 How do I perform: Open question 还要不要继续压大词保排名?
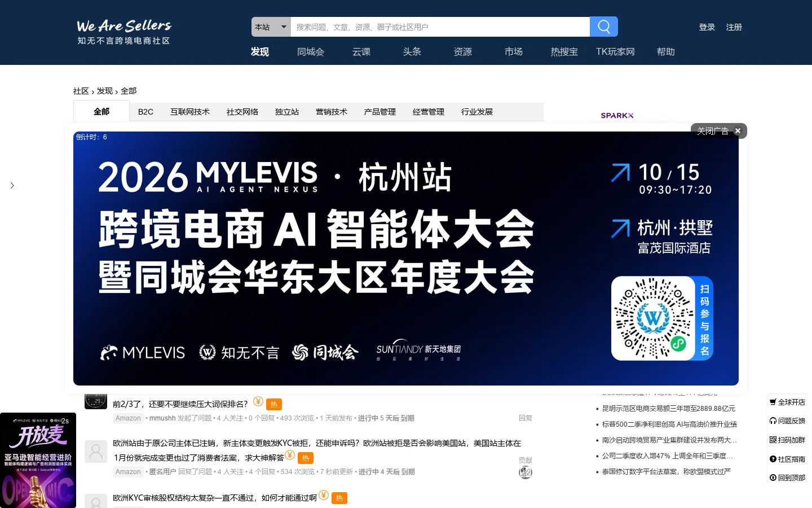(x=180, y=404)
